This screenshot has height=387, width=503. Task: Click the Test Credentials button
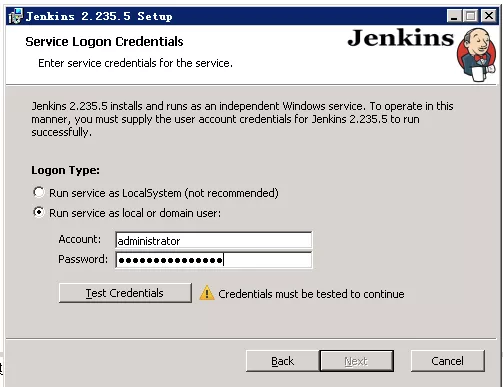click(125, 293)
